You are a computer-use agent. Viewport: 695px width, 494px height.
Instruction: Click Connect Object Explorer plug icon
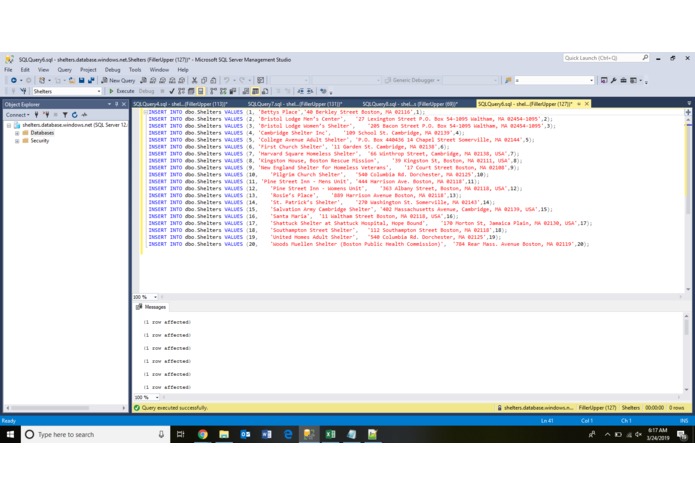pyautogui.click(x=36, y=115)
